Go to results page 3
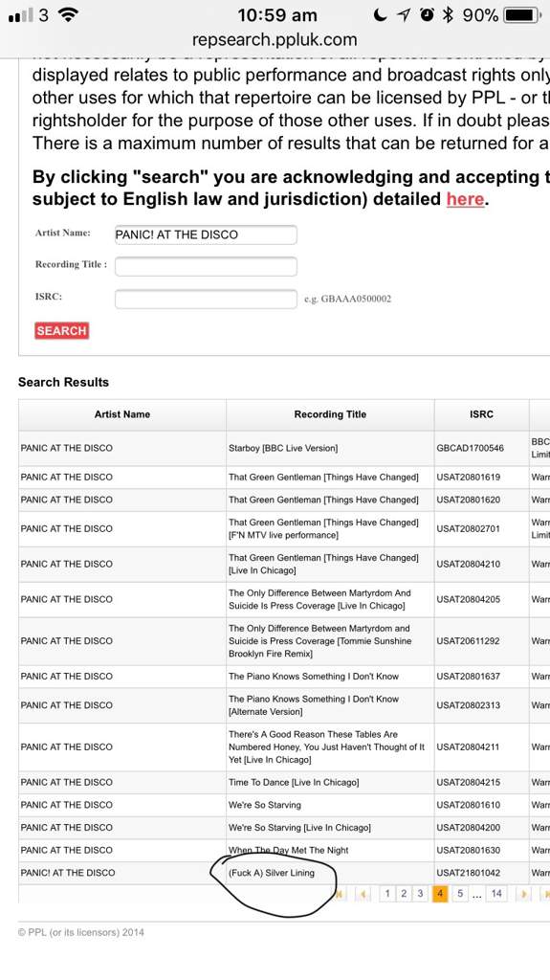 point(420,894)
